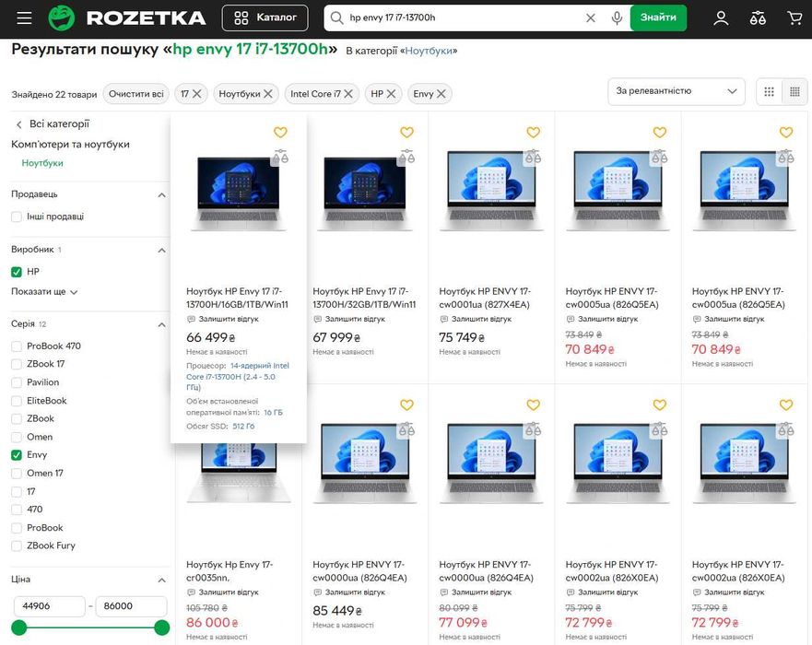The image size is (812, 645).
Task: Collapse the Виробник filter section
Action: [x=161, y=250]
